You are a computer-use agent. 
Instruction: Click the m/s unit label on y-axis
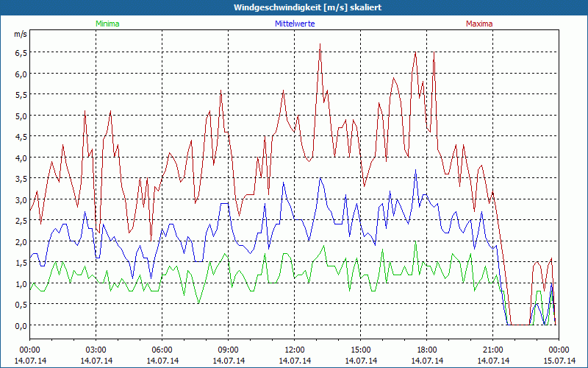(21, 34)
